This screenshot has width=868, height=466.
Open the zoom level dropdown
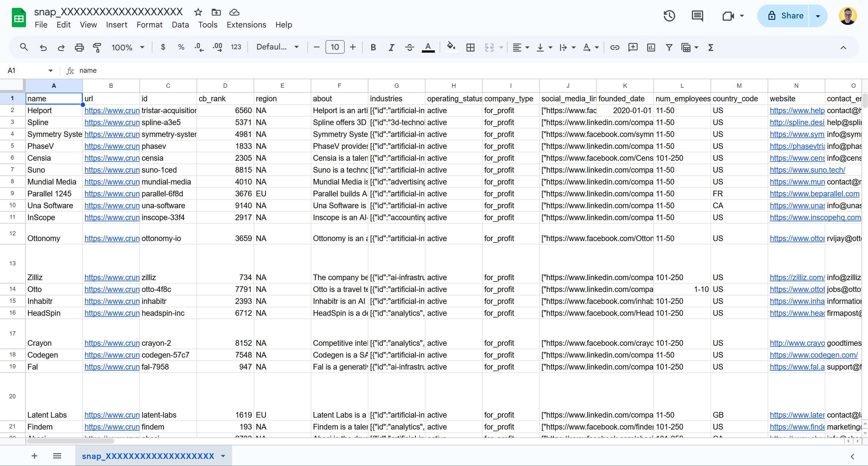(128, 47)
